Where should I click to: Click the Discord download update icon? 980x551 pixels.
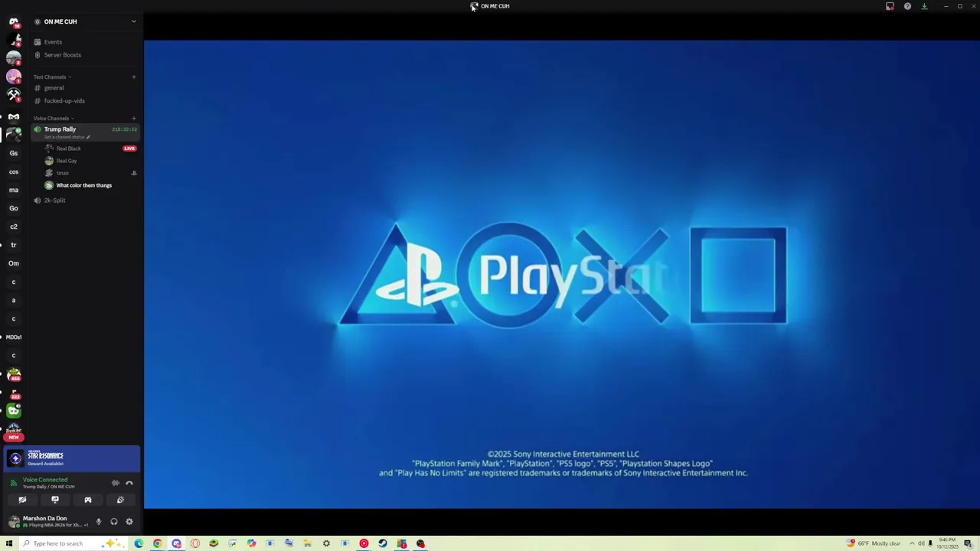click(924, 6)
